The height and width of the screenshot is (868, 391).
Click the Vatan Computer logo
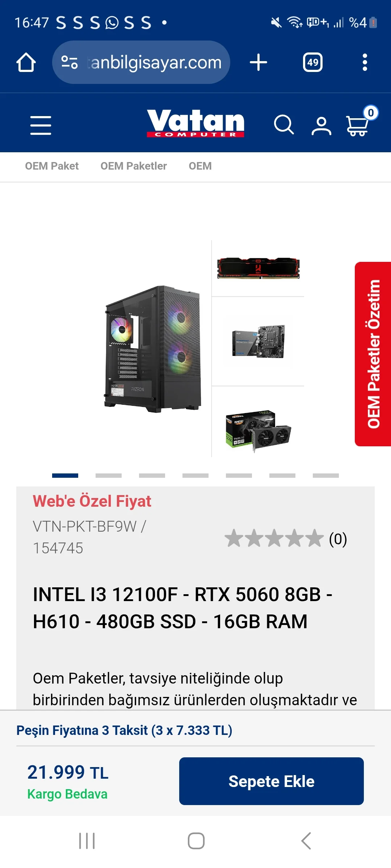195,123
